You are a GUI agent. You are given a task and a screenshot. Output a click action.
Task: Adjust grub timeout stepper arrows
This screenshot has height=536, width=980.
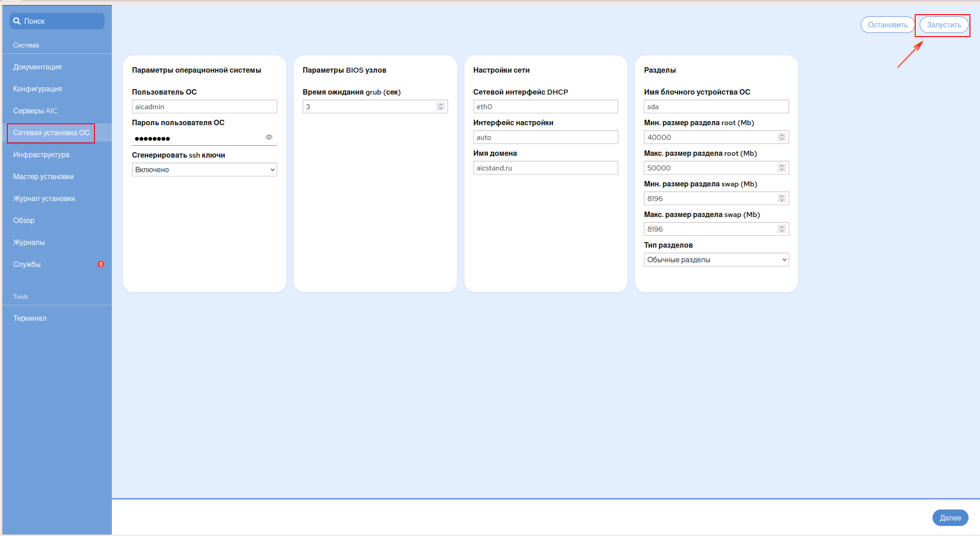440,106
